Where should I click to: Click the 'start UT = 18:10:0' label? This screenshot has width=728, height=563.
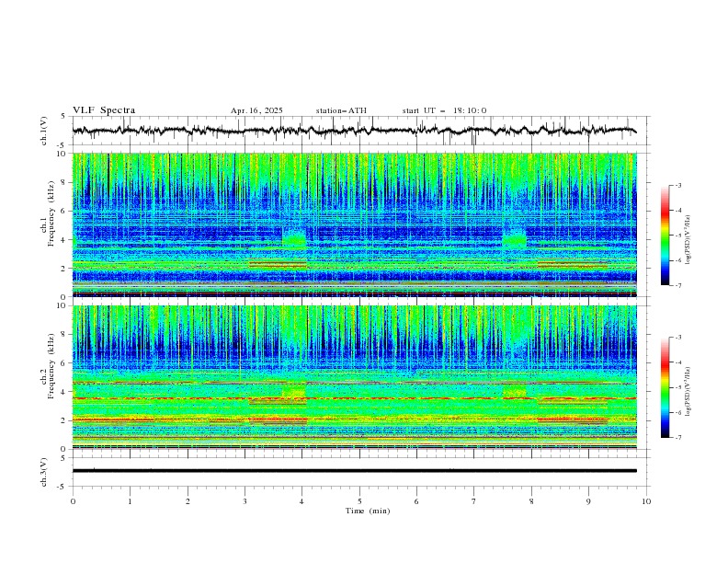click(444, 110)
